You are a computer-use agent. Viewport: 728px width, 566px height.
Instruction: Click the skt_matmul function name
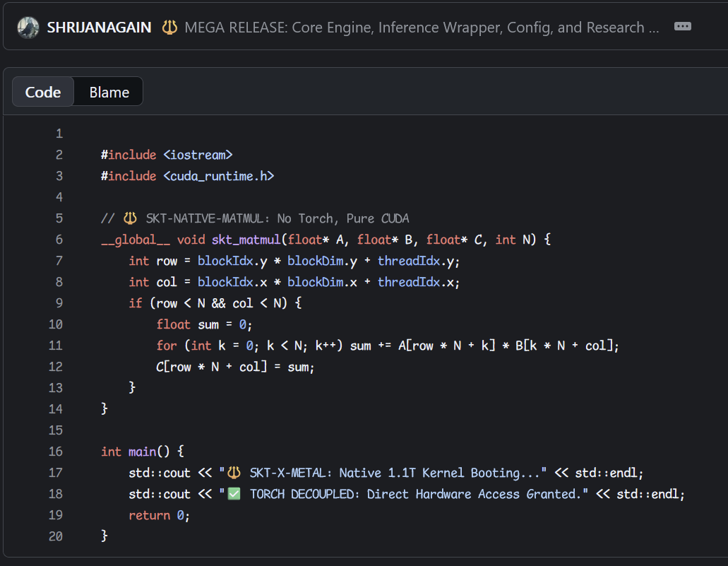246,240
